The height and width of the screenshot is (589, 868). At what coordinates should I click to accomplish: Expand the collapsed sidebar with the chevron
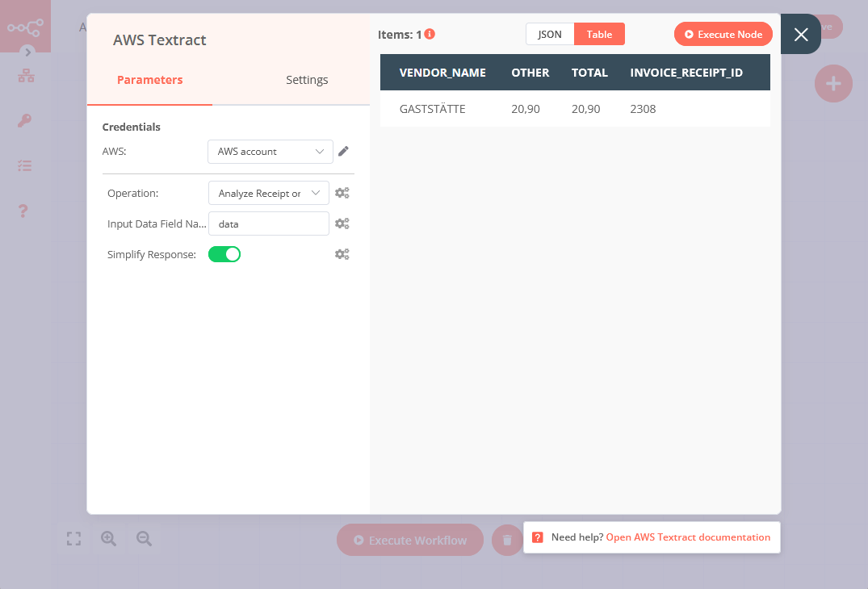point(27,52)
